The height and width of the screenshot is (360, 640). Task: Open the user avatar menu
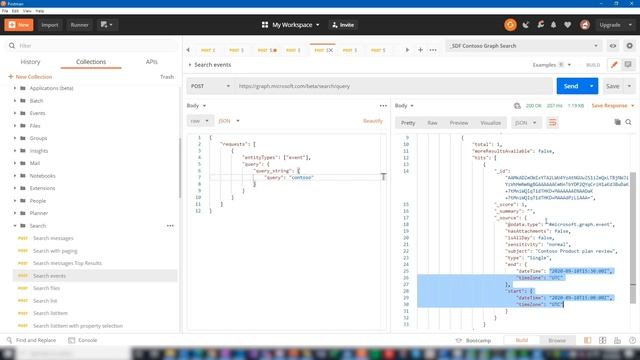(x=584, y=25)
